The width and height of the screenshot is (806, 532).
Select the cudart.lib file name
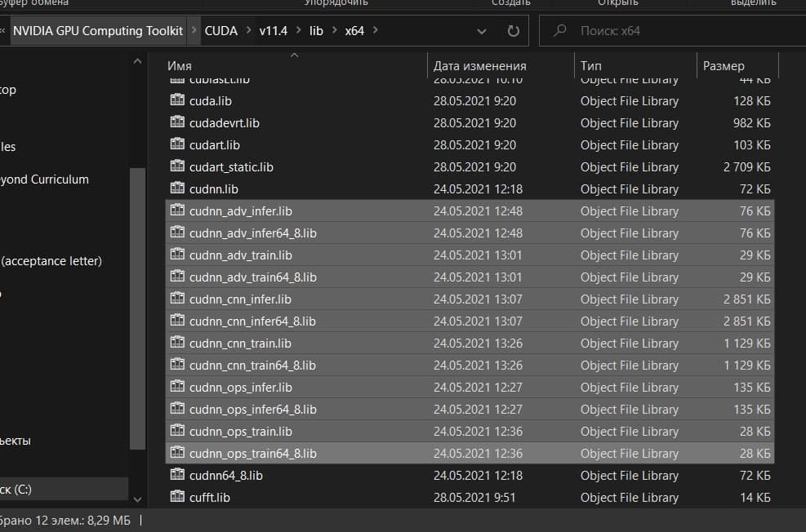click(x=214, y=144)
